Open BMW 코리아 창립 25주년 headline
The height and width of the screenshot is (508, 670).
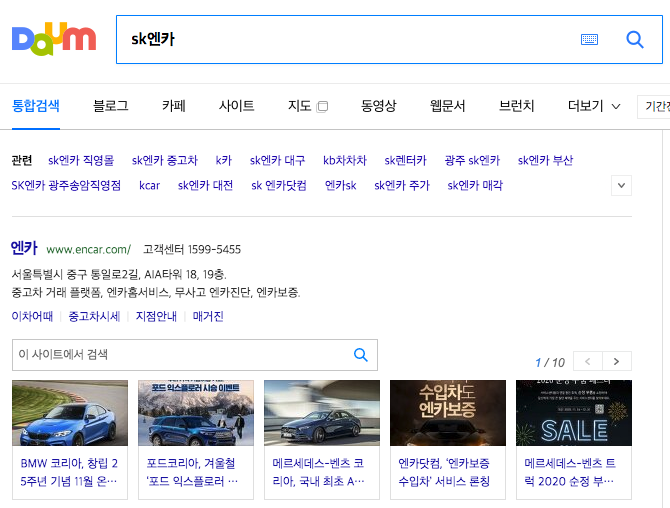click(x=69, y=472)
